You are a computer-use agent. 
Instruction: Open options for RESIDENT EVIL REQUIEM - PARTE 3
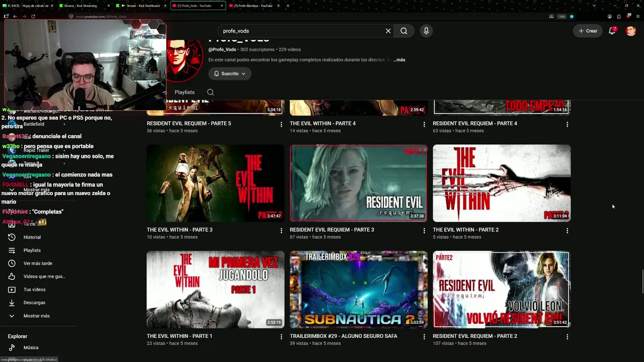coord(424,230)
